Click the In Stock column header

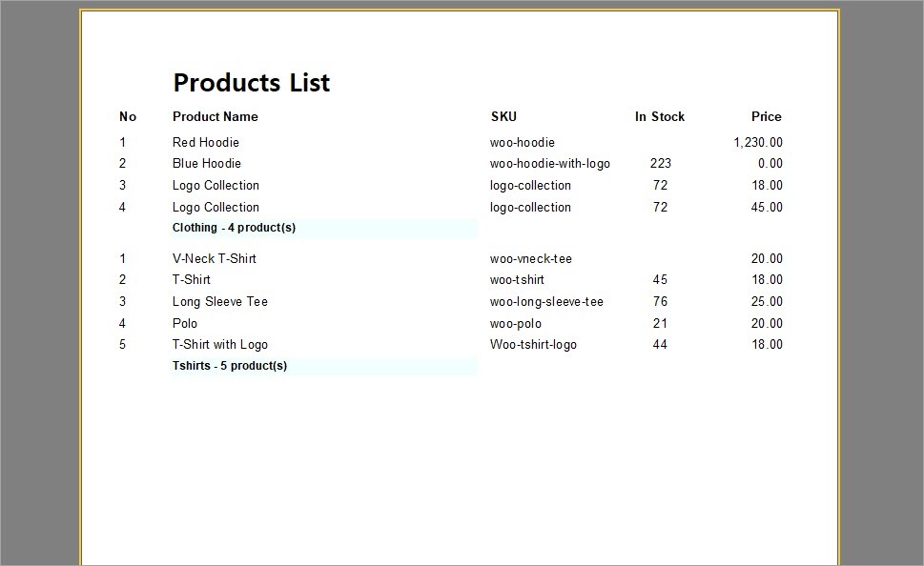(660, 117)
